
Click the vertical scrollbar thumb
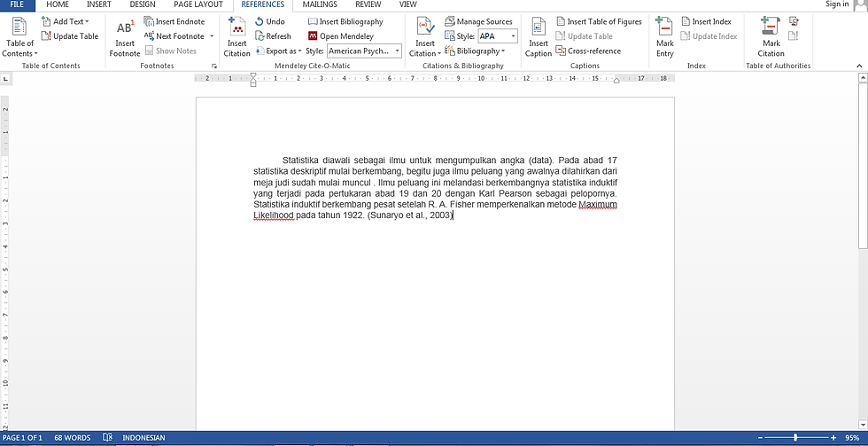(863, 166)
